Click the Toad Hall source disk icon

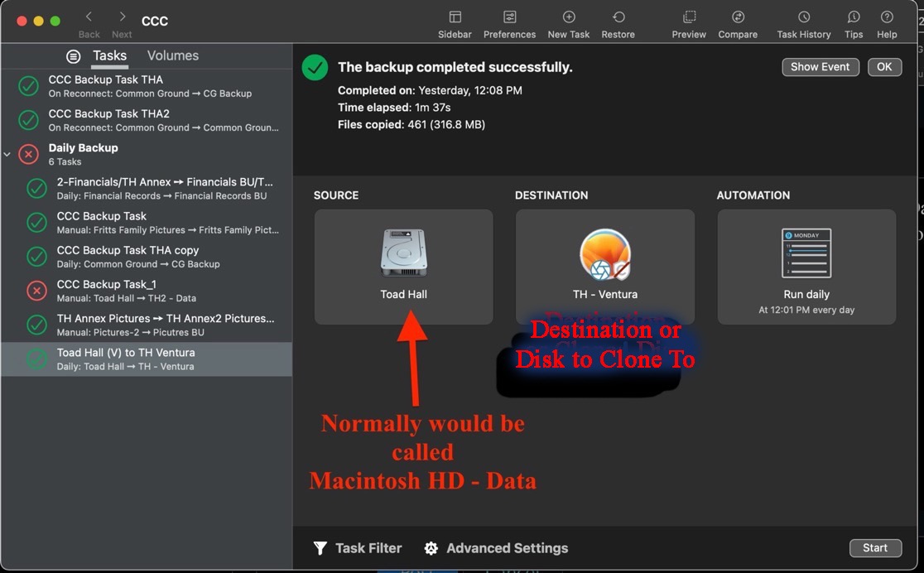(404, 253)
